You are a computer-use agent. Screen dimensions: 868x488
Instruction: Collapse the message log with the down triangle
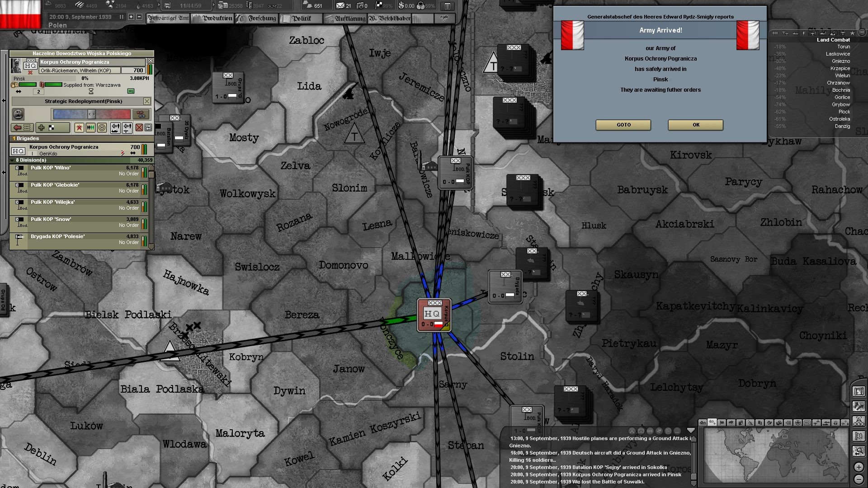(690, 430)
